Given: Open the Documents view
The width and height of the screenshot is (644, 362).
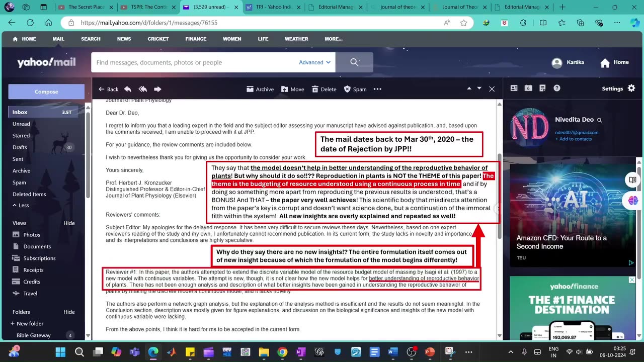Looking at the screenshot, I should 37,246.
